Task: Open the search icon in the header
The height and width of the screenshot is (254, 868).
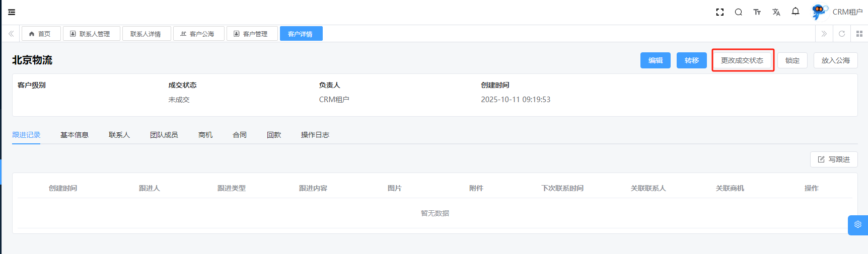Action: tap(738, 12)
